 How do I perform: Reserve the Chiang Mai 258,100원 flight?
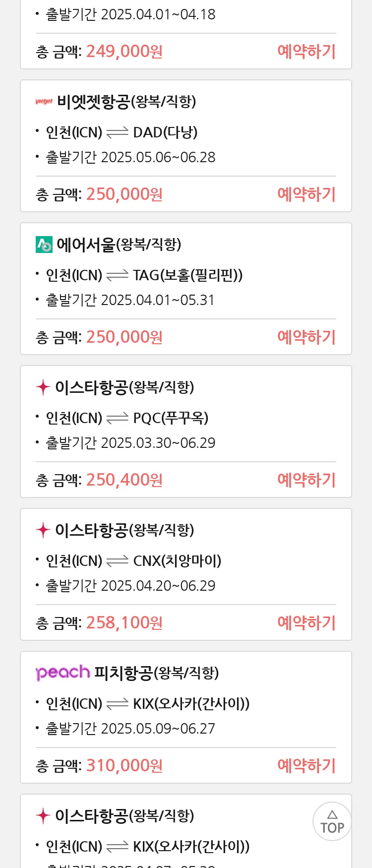307,623
